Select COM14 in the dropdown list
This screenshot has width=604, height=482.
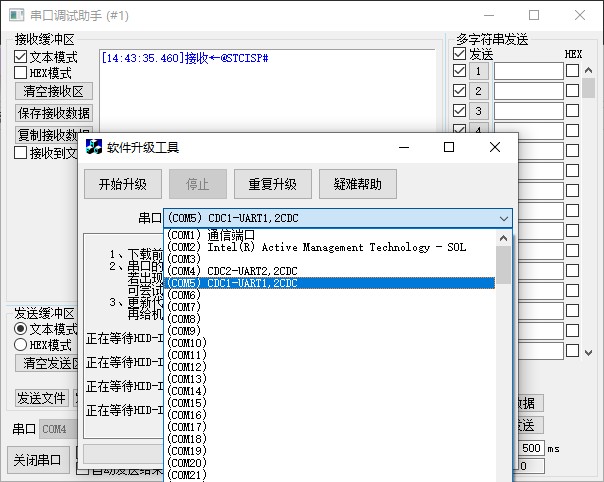(330, 391)
